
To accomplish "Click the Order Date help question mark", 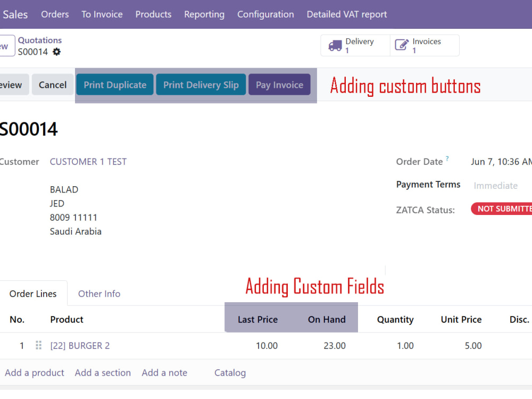I will coord(447,159).
